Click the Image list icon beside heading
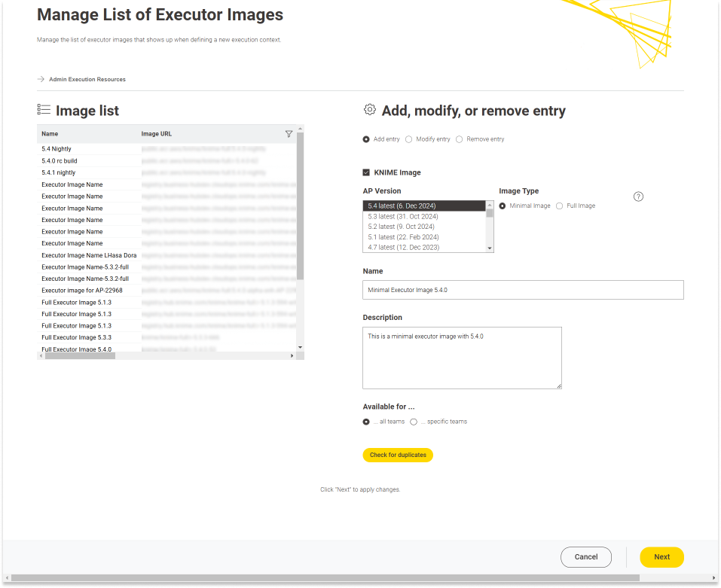Viewport: 721px width, 588px height. (x=44, y=110)
